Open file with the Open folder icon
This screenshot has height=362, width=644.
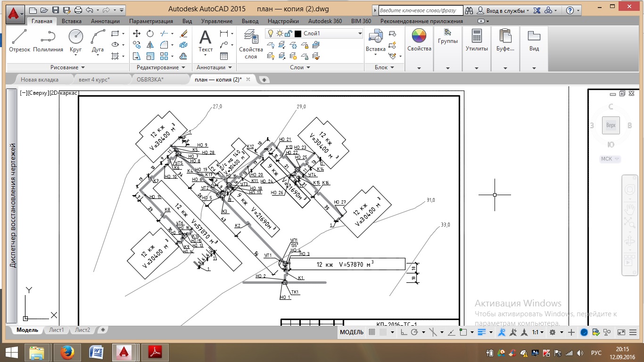coord(44,10)
